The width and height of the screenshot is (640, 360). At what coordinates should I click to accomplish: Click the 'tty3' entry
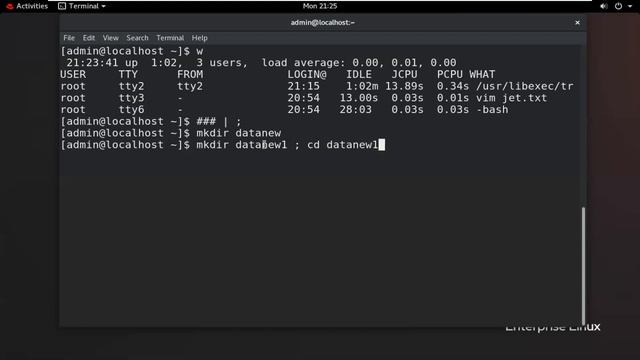[x=131, y=98]
